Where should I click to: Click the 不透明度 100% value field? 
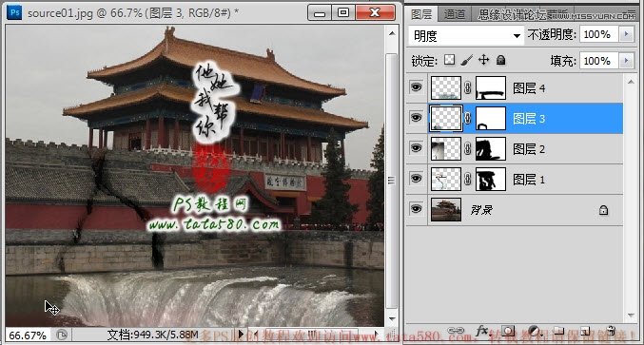click(x=599, y=34)
